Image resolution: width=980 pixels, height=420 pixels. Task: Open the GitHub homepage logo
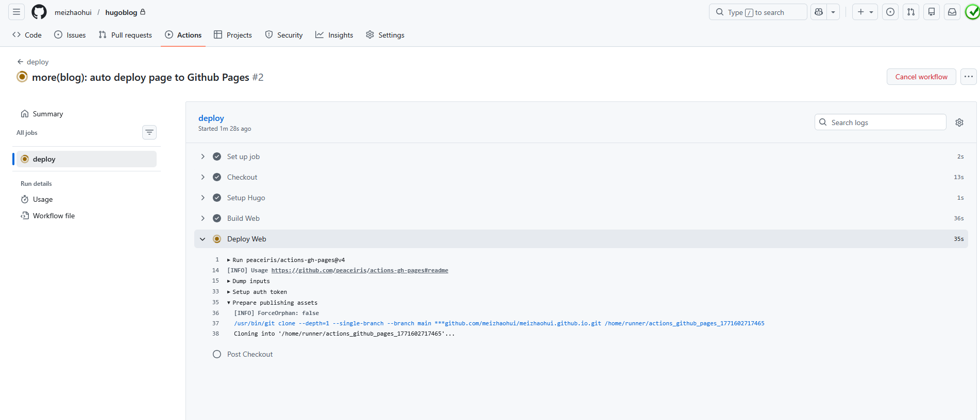click(x=39, y=12)
